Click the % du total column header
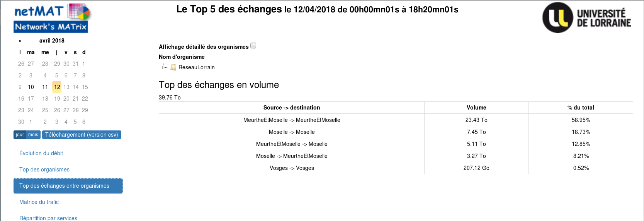 (581, 108)
